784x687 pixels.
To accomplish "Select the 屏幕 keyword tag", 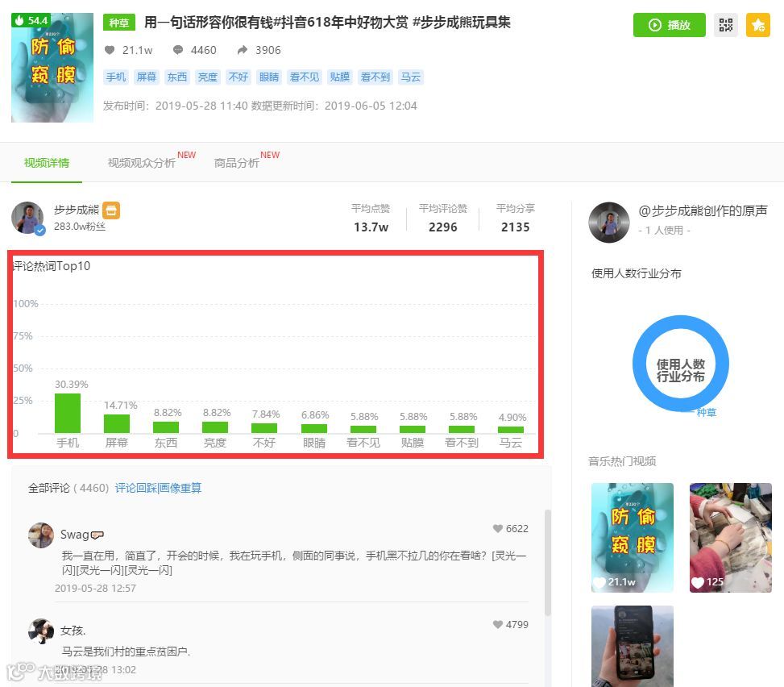I will 147,77.
